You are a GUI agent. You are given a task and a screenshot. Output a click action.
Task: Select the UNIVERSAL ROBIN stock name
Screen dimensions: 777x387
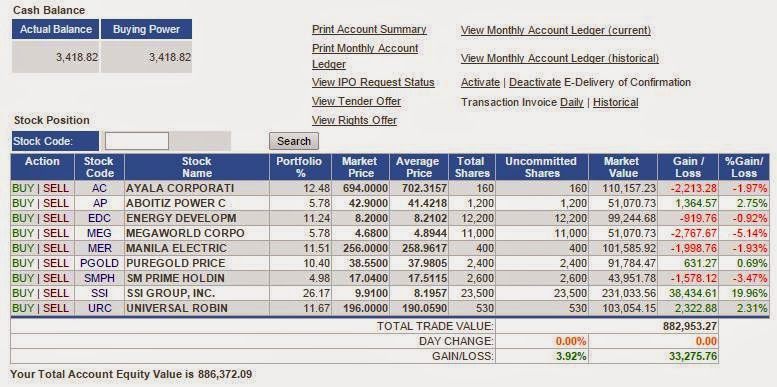(x=177, y=308)
